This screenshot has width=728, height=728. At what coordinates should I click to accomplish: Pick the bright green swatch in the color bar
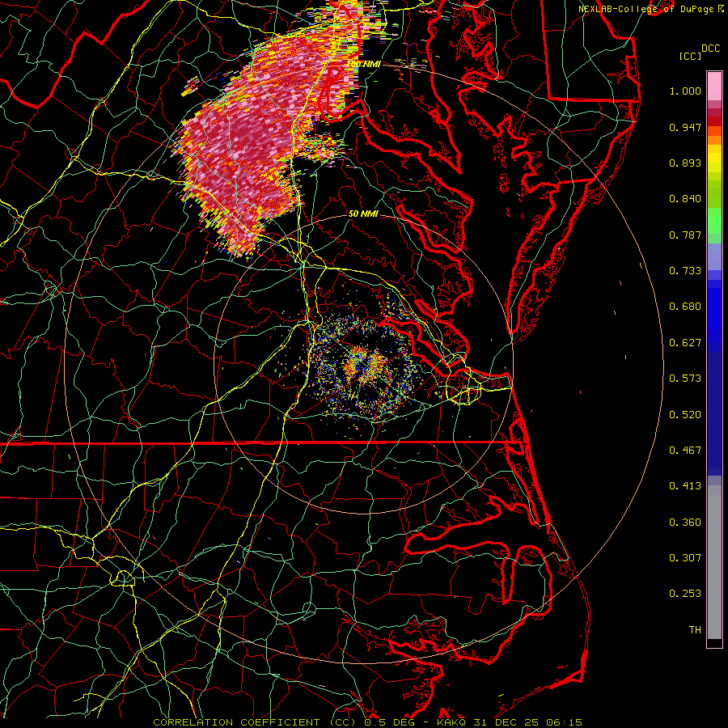pyautogui.click(x=714, y=221)
